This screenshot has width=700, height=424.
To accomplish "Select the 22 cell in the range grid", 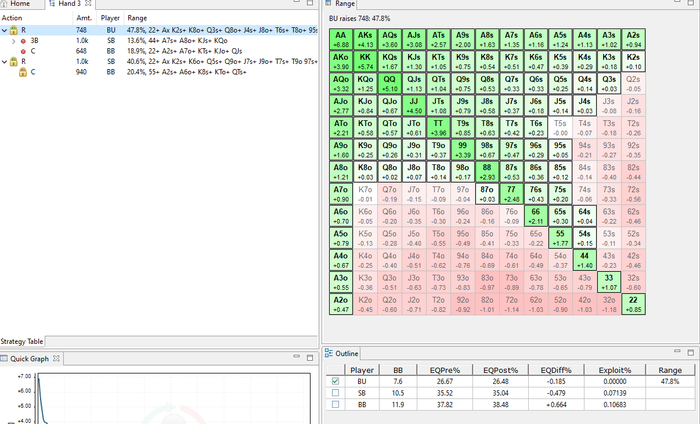I will pos(633,304).
